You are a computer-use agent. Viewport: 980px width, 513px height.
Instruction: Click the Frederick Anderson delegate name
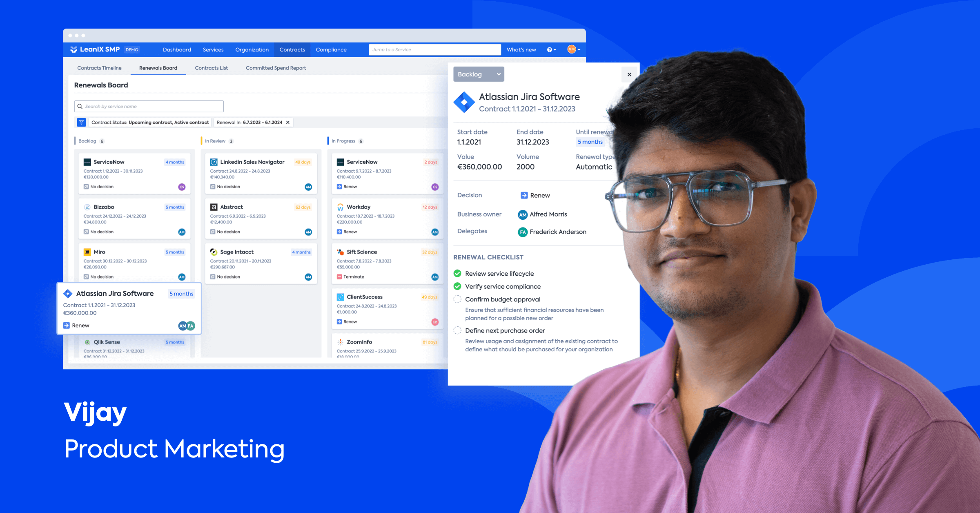pos(558,232)
